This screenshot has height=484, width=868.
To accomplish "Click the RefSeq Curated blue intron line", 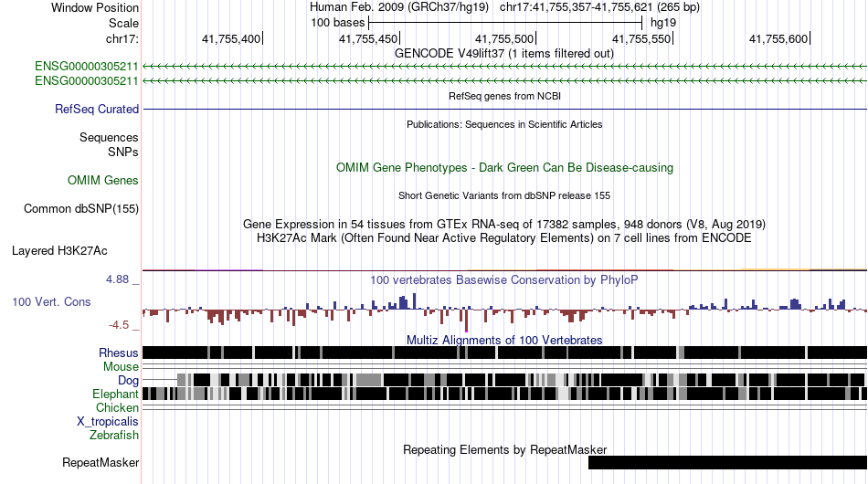I will 505,109.
